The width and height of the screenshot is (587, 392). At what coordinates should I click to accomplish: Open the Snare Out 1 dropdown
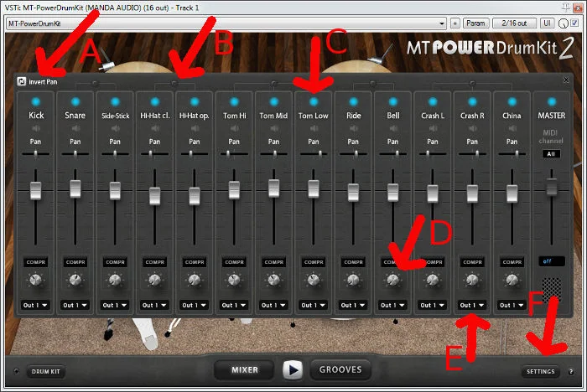click(x=75, y=305)
